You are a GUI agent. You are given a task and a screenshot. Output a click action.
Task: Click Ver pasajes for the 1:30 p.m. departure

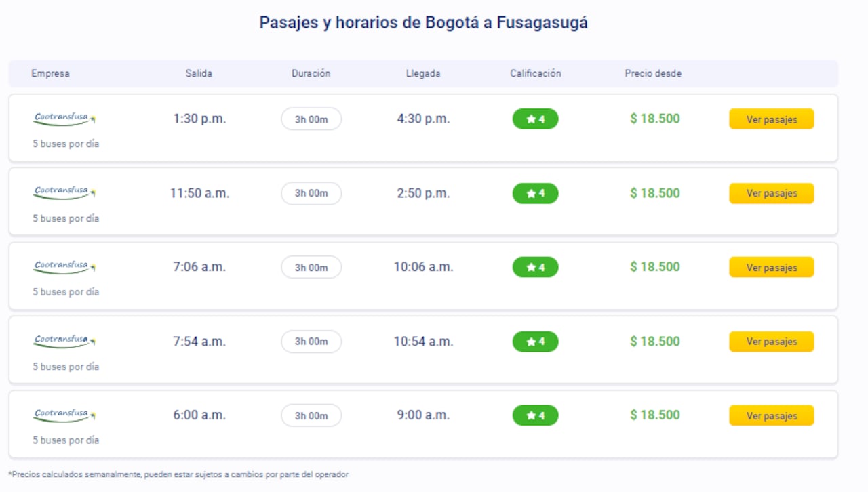point(771,119)
